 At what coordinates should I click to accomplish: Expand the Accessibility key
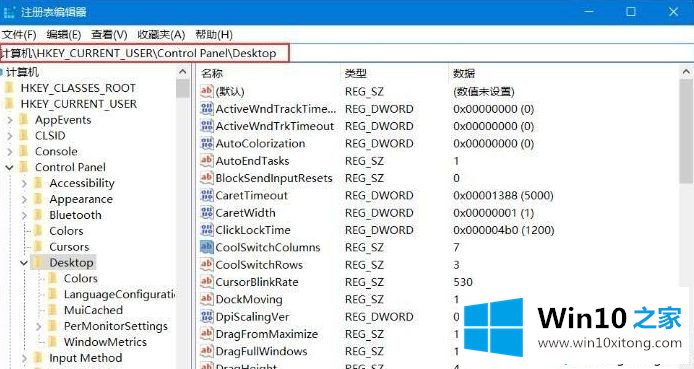tap(24, 183)
